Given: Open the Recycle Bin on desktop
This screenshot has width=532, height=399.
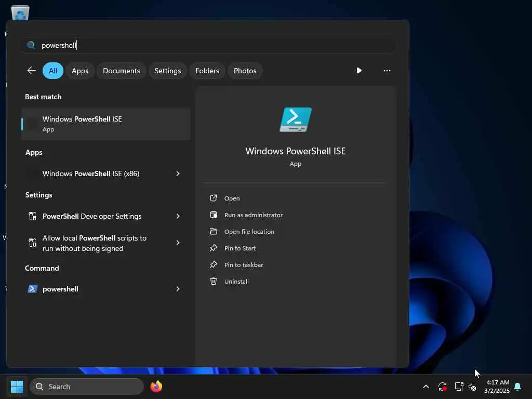Looking at the screenshot, I should (20, 13).
